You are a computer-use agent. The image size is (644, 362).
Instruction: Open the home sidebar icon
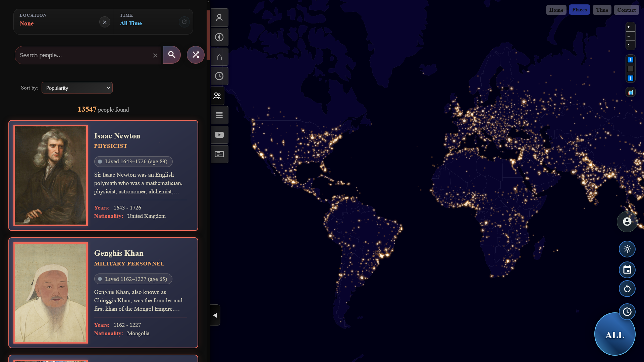219,57
